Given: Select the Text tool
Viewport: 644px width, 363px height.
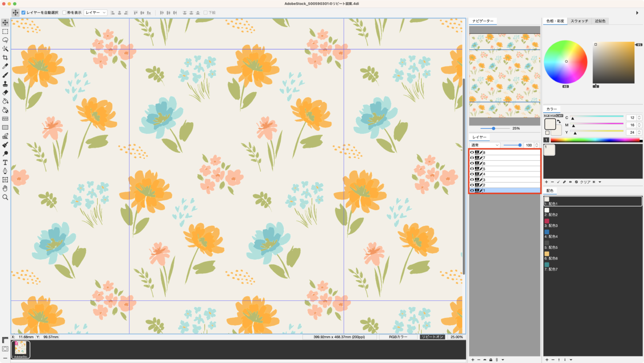Looking at the screenshot, I should [x=5, y=163].
